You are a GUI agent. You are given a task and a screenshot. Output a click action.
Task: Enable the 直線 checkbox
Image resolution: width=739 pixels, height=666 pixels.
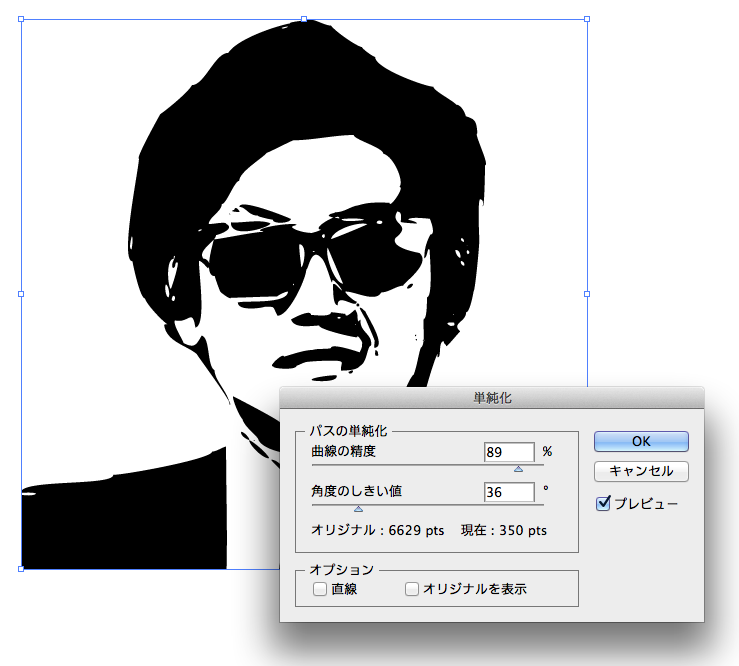pyautogui.click(x=320, y=589)
